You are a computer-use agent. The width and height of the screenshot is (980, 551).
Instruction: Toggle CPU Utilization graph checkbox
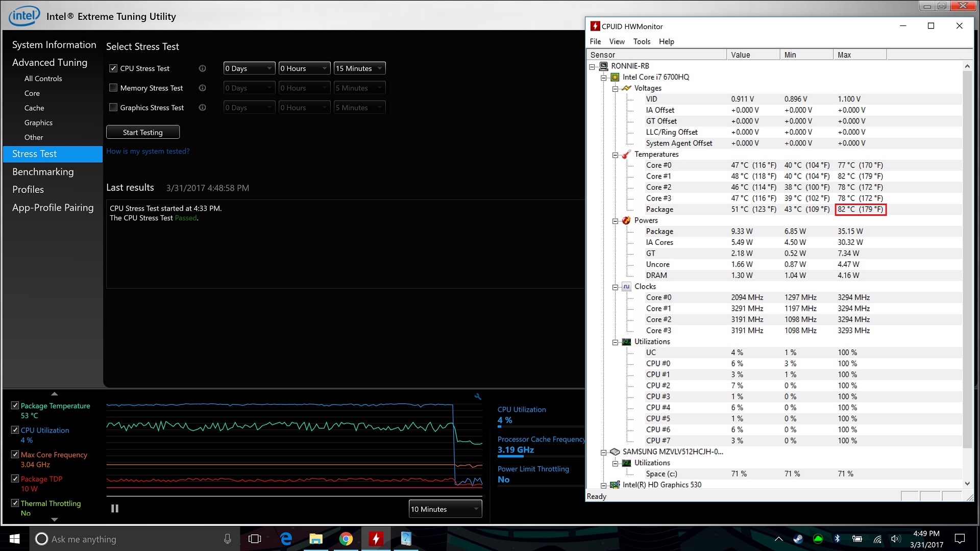(15, 430)
